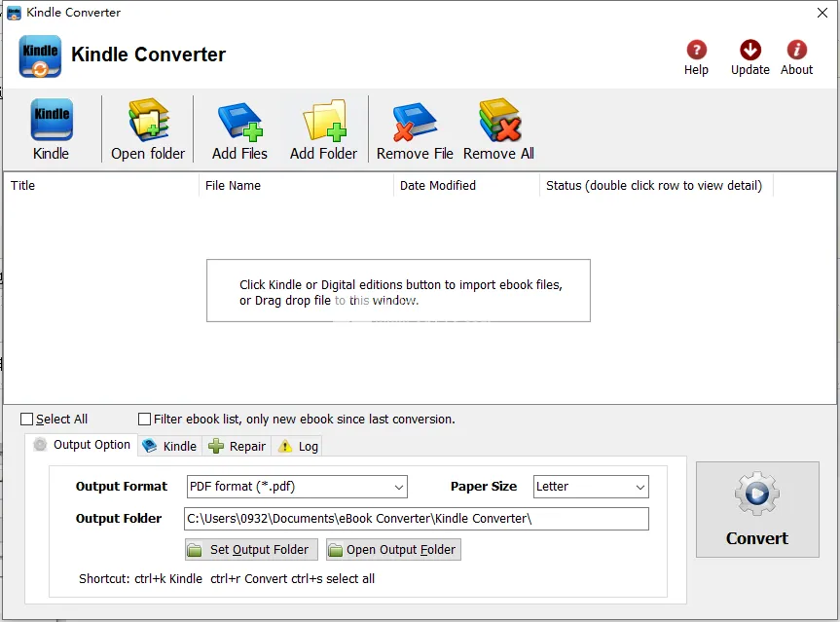Viewport: 840px width, 622px height.
Task: Switch to the Kindle tab
Action: pos(170,446)
